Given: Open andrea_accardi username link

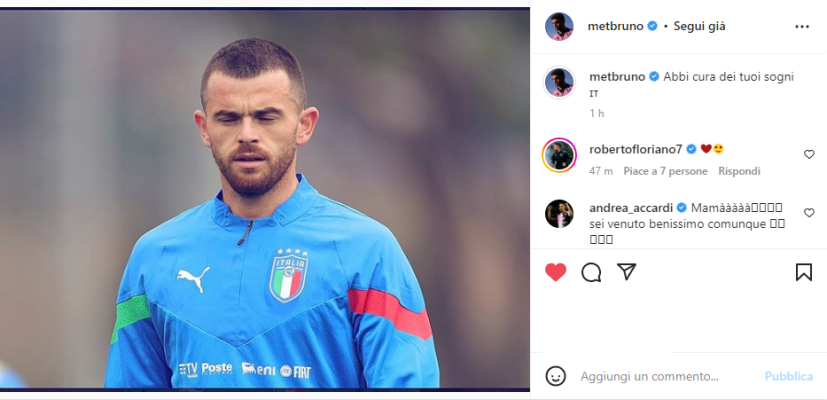Looking at the screenshot, I should click(631, 207).
